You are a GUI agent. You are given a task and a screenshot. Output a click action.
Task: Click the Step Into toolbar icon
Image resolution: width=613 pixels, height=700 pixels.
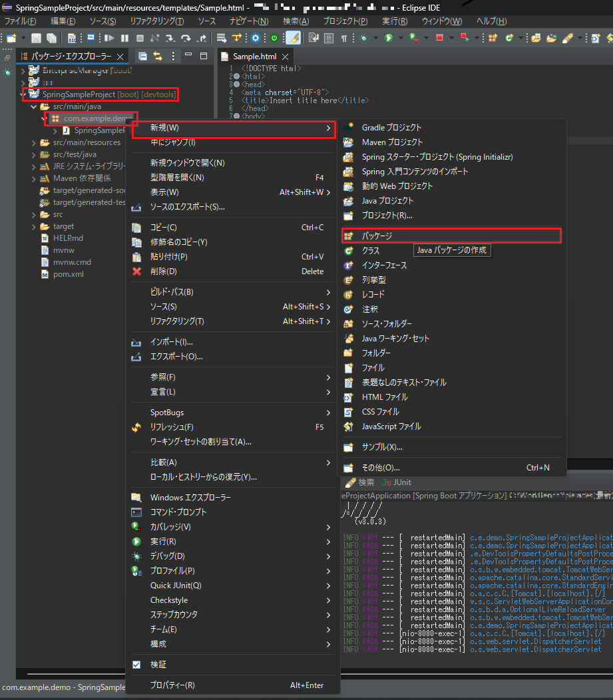[x=170, y=39]
